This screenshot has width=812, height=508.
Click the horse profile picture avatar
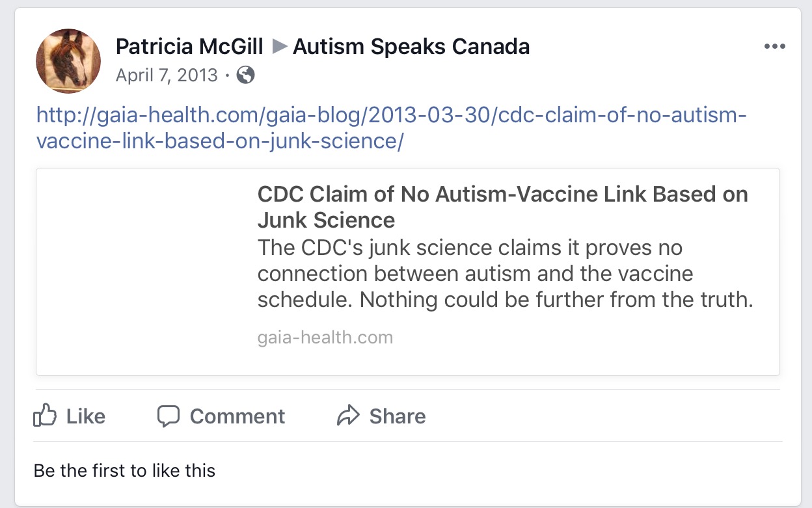[68, 61]
